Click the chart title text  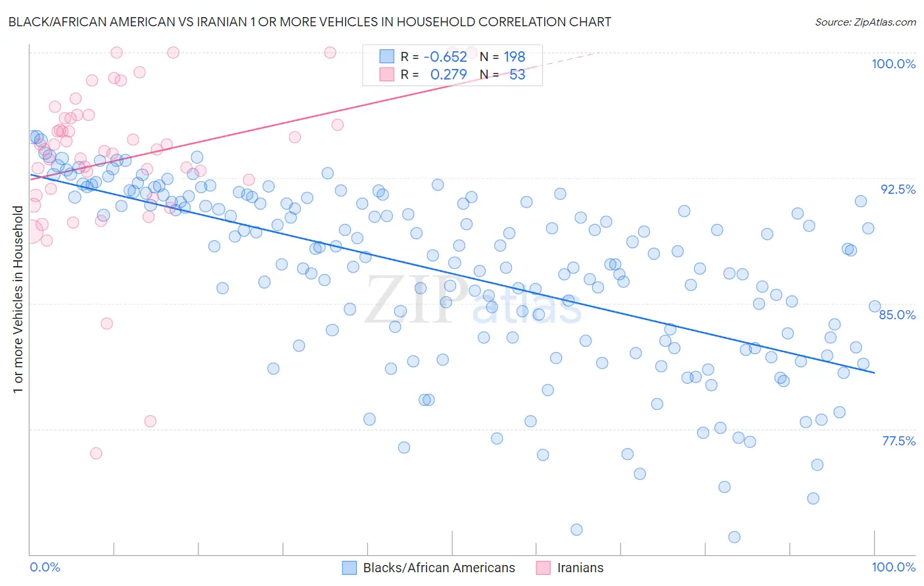click(x=310, y=22)
